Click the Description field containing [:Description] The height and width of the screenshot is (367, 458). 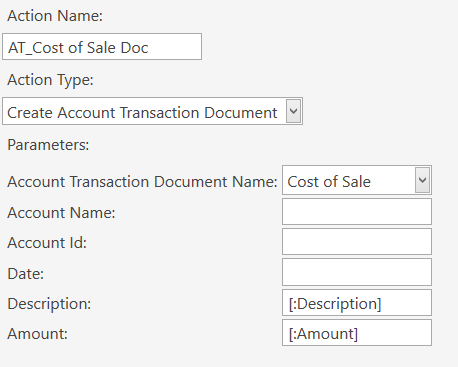357,303
